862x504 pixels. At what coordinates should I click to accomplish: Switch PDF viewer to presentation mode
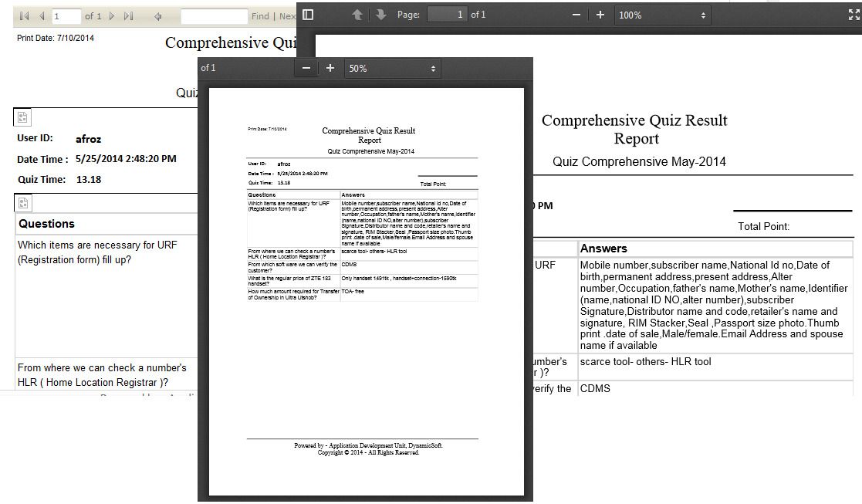tap(854, 15)
